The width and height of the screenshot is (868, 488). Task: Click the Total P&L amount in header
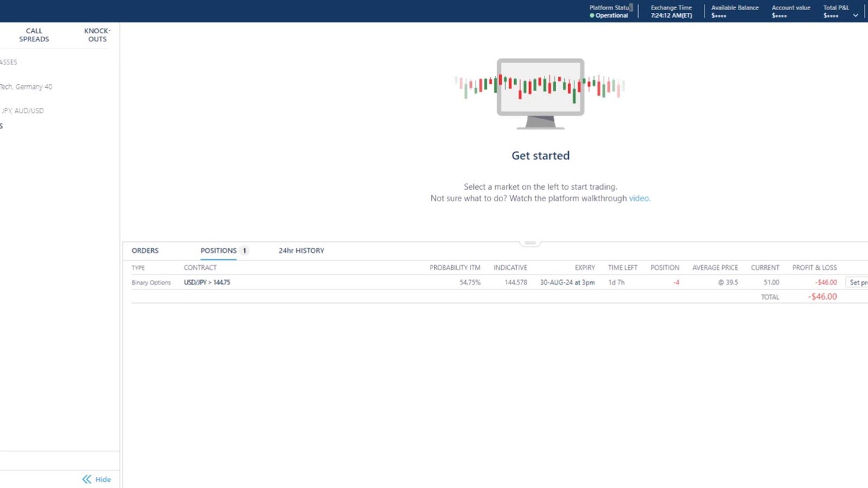click(x=831, y=16)
